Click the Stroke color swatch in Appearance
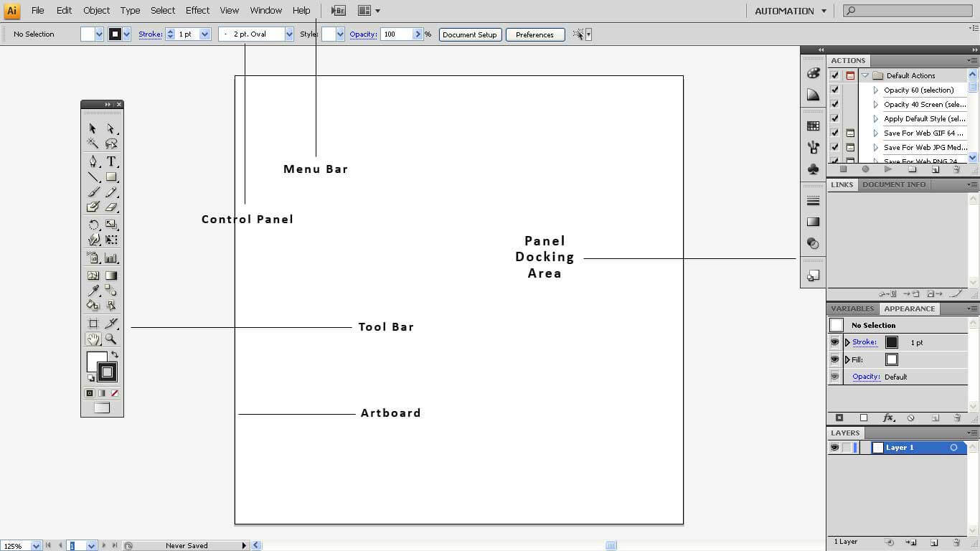 click(x=892, y=342)
